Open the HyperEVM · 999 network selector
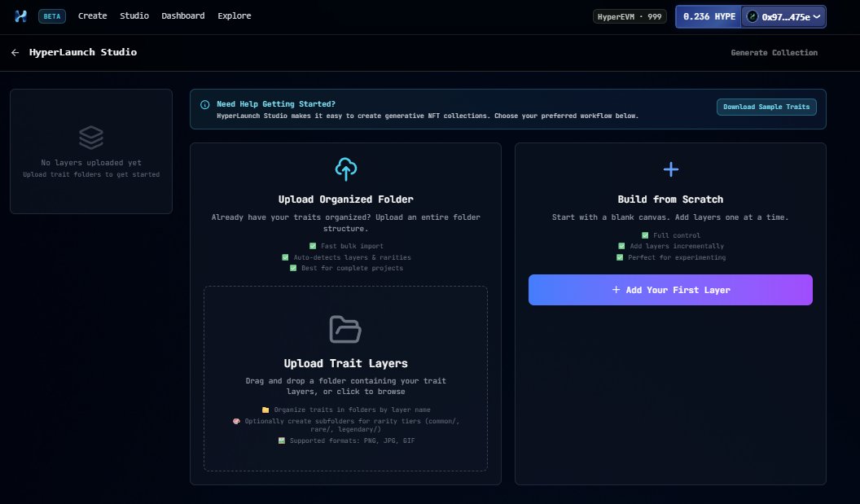860x504 pixels. pos(630,16)
